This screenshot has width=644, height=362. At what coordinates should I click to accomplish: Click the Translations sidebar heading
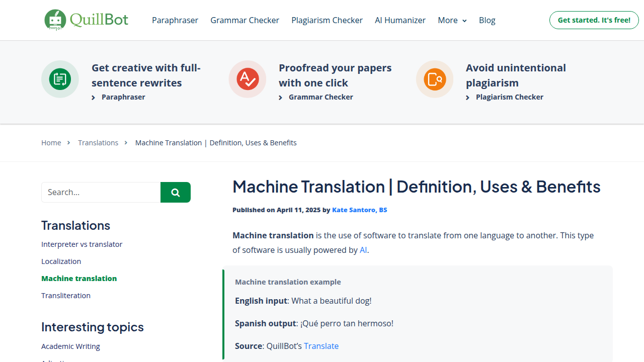click(75, 225)
